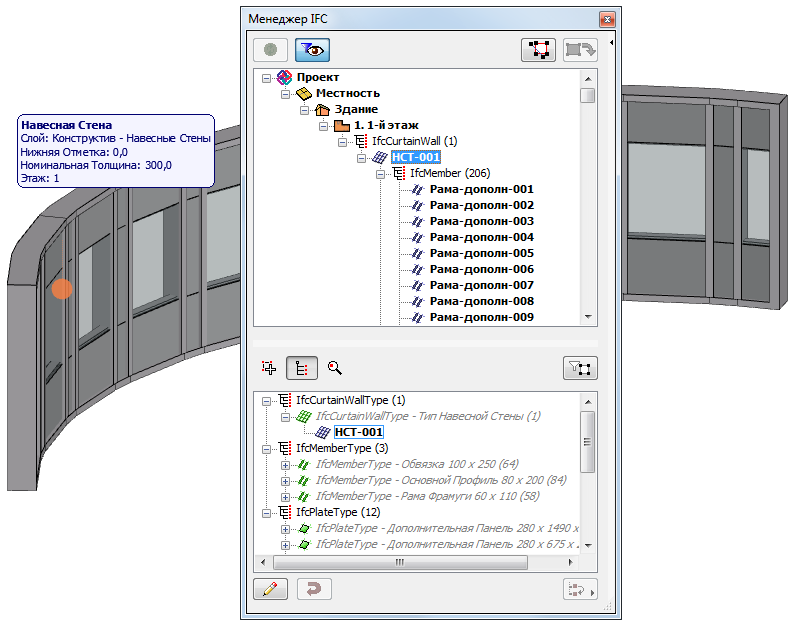
Task: Select Рама-дополн-005 item
Action: 481,253
